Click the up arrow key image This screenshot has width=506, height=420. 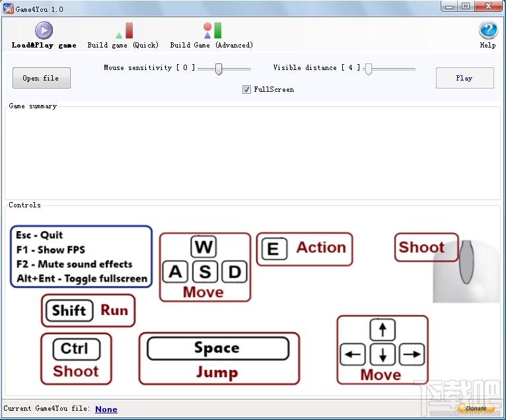[382, 330]
